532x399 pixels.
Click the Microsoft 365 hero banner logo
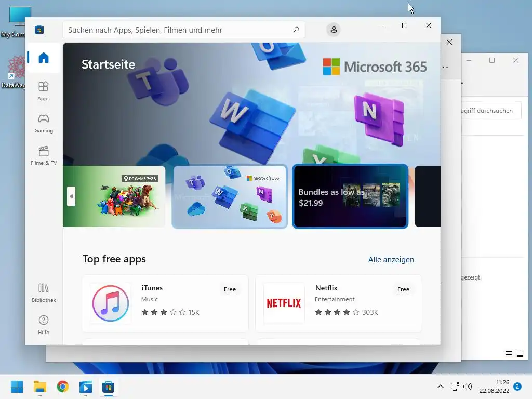tap(375, 66)
